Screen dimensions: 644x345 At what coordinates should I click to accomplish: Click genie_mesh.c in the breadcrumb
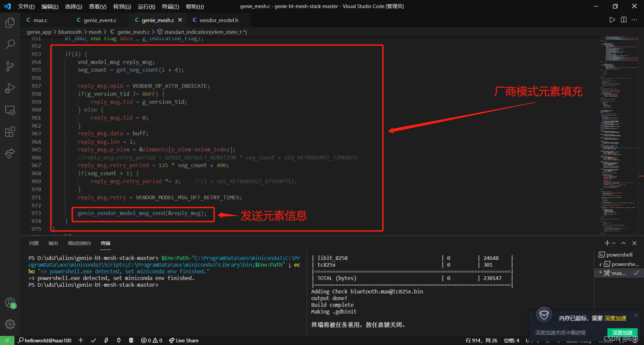133,32
